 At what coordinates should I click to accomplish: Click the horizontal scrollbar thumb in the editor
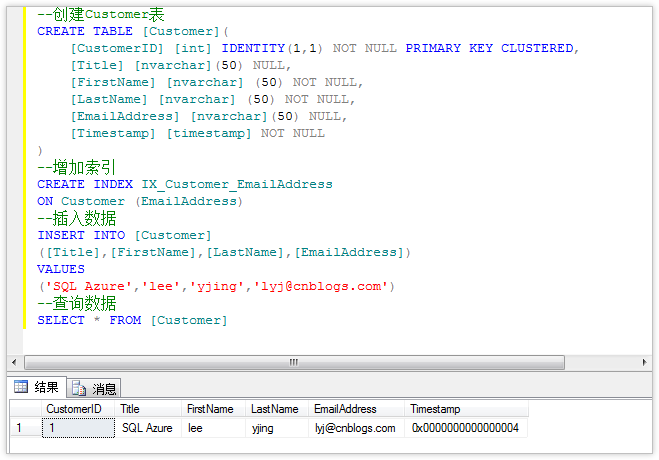pyautogui.click(x=294, y=362)
